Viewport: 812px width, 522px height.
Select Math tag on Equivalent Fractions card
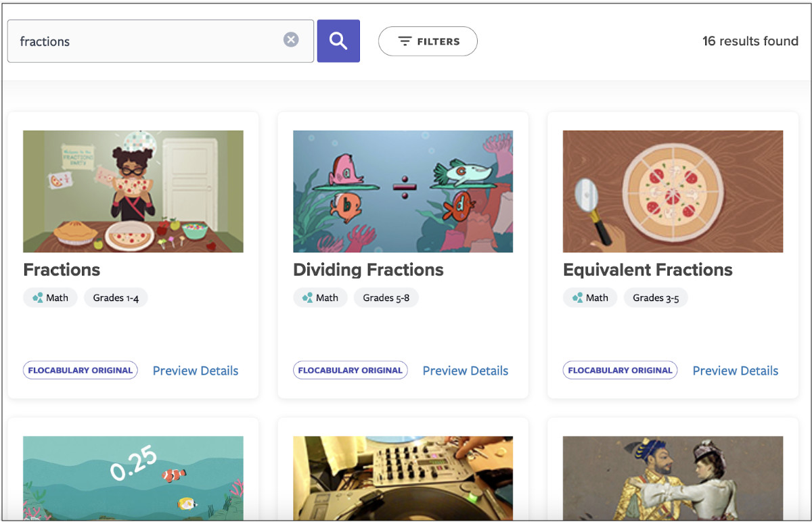pyautogui.click(x=590, y=298)
